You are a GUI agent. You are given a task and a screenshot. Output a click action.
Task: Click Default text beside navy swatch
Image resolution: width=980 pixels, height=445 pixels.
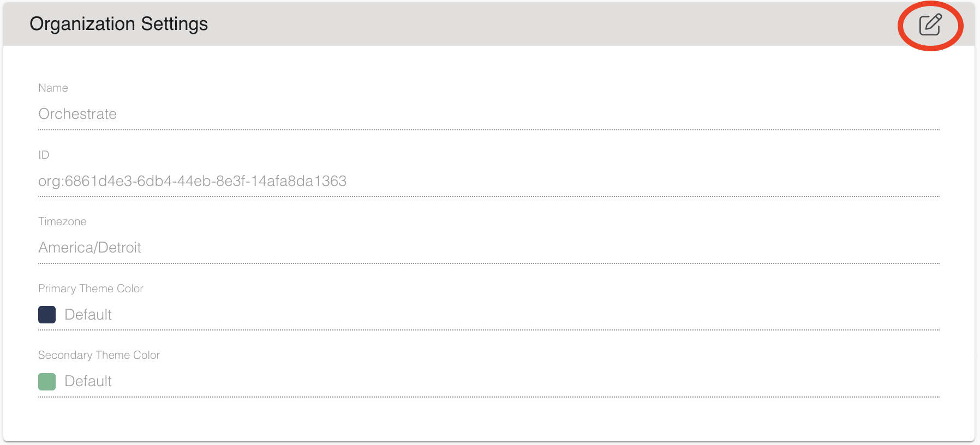click(x=88, y=315)
